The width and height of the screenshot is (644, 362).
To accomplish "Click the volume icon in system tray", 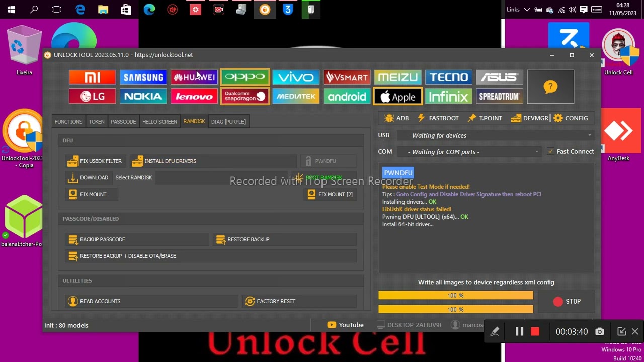I will tap(573, 9).
